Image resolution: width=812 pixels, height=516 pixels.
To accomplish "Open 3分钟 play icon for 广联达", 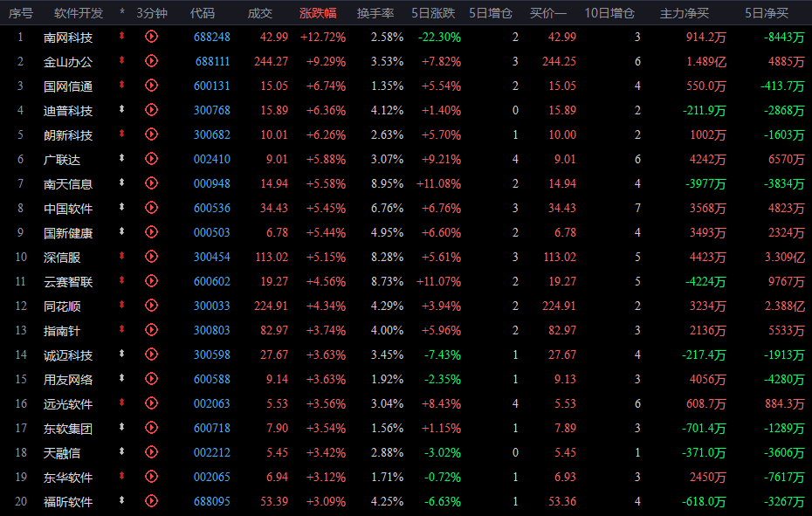I will coord(151,159).
